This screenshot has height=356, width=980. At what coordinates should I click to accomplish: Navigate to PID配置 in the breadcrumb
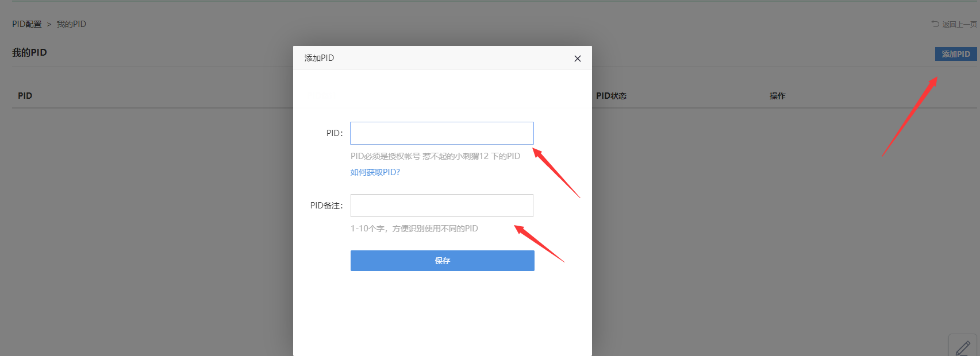pyautogui.click(x=27, y=24)
